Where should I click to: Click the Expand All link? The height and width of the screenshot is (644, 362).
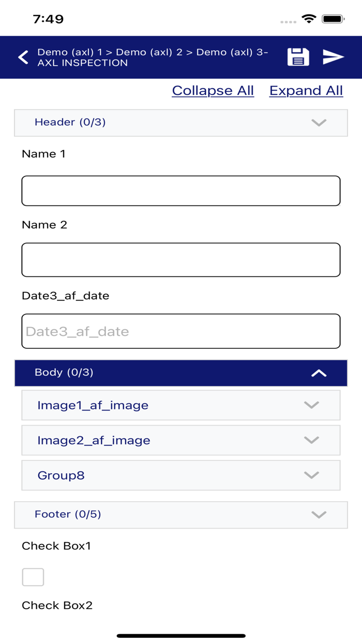tap(306, 91)
